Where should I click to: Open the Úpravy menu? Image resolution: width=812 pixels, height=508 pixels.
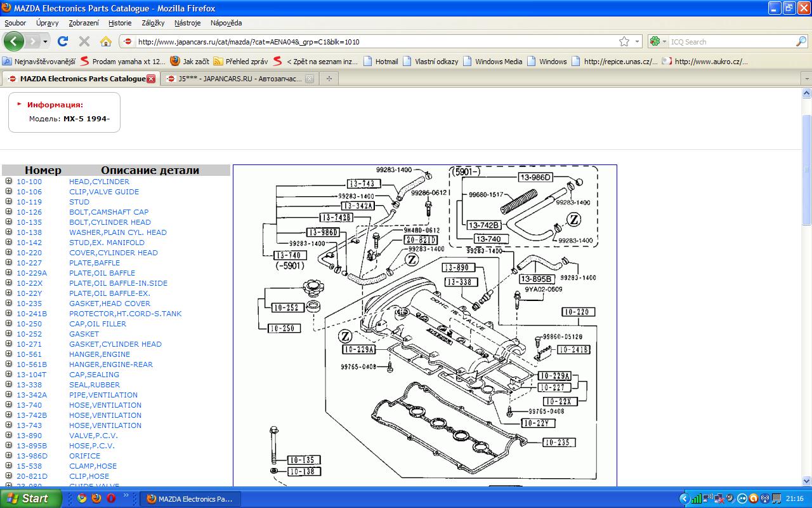(x=48, y=23)
